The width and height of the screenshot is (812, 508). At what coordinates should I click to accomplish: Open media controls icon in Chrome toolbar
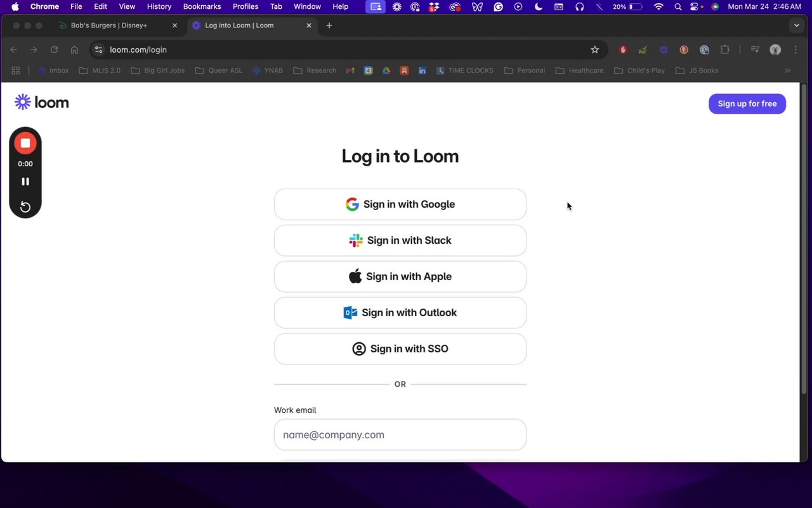[x=755, y=50]
